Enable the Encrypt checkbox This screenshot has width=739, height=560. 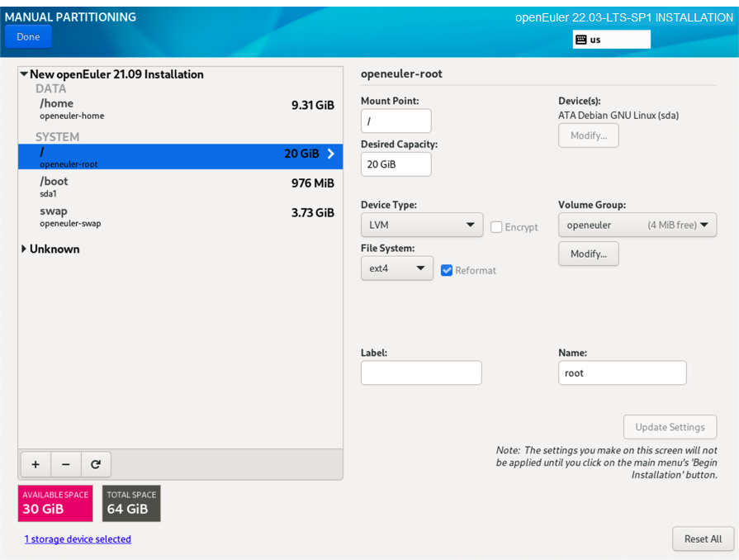click(496, 227)
